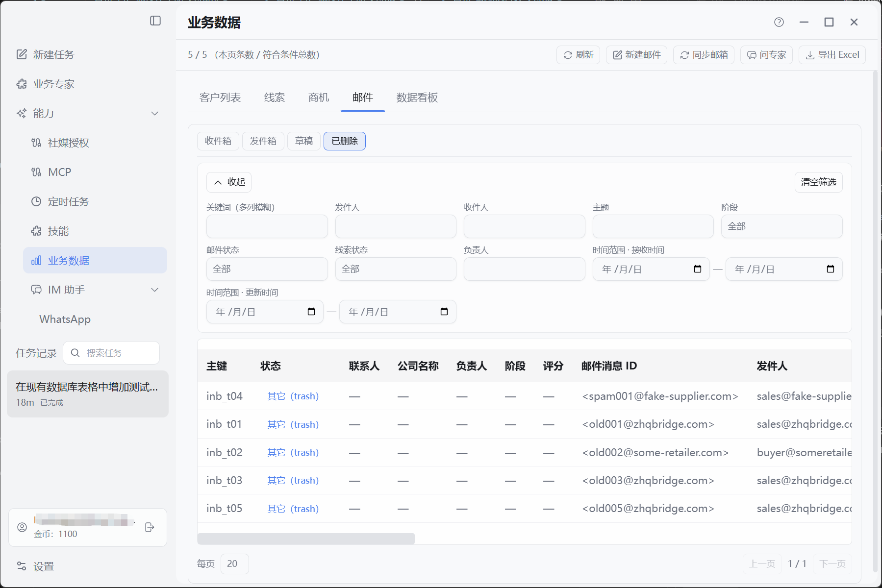
Task: Click the 问专家 button
Action: coord(766,55)
